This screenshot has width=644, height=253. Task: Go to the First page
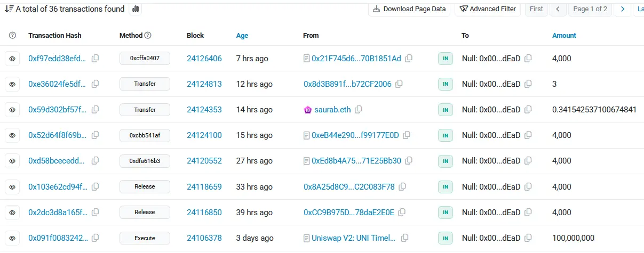536,9
